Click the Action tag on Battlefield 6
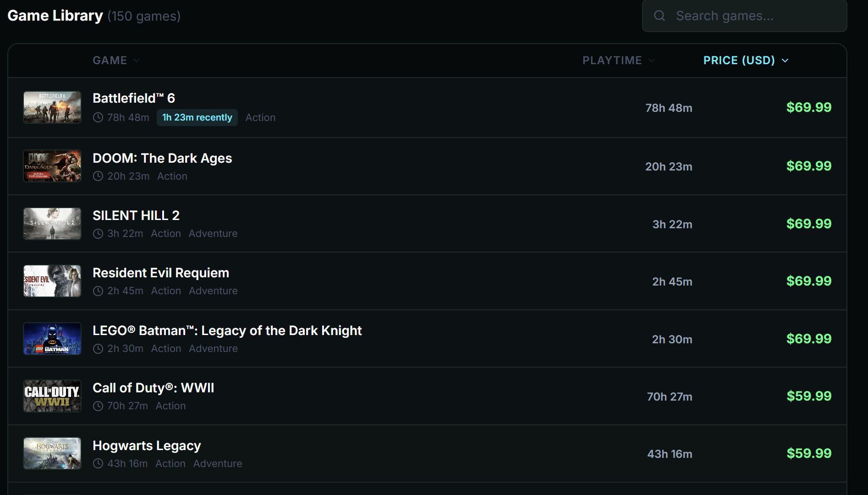 260,117
